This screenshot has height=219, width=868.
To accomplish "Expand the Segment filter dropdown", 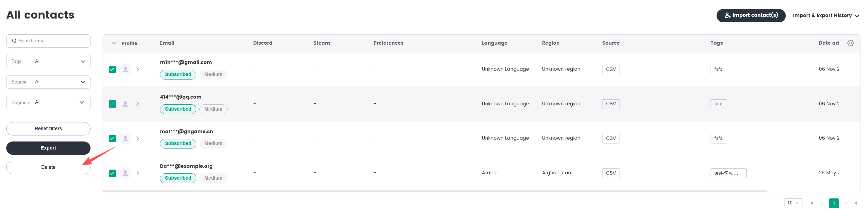I will (48, 102).
